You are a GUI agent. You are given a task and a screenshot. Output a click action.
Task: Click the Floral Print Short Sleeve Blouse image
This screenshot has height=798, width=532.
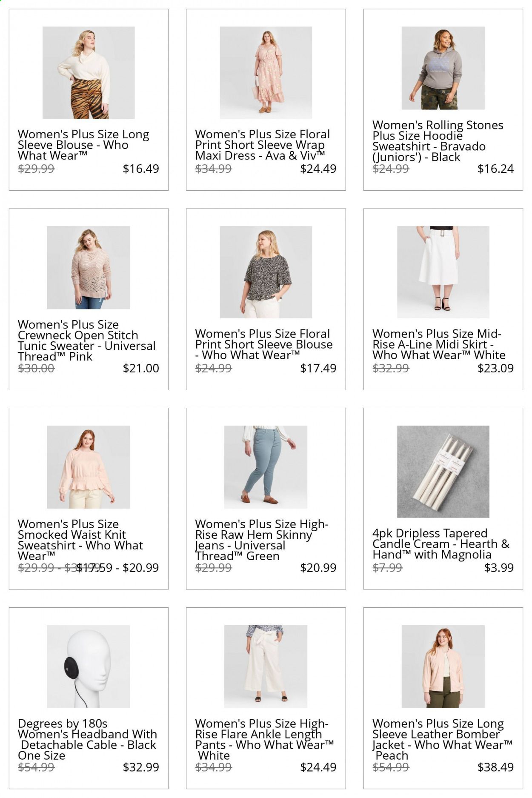click(x=266, y=272)
